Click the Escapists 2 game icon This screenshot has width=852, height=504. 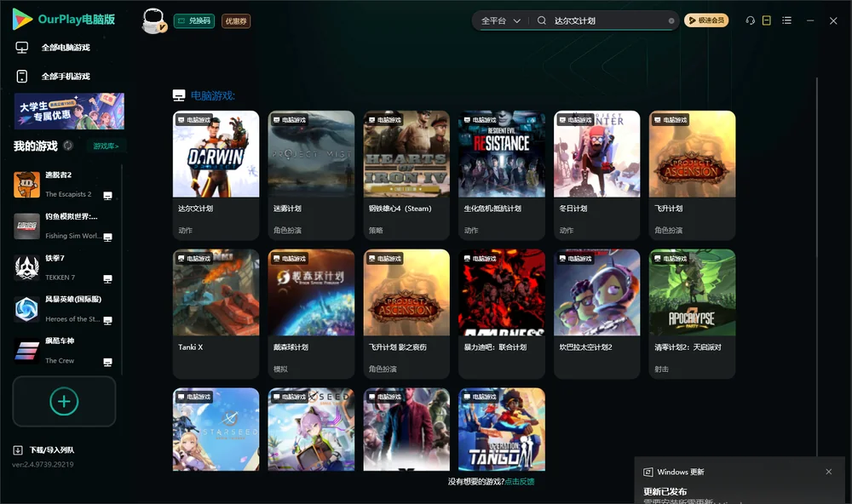coord(26,185)
